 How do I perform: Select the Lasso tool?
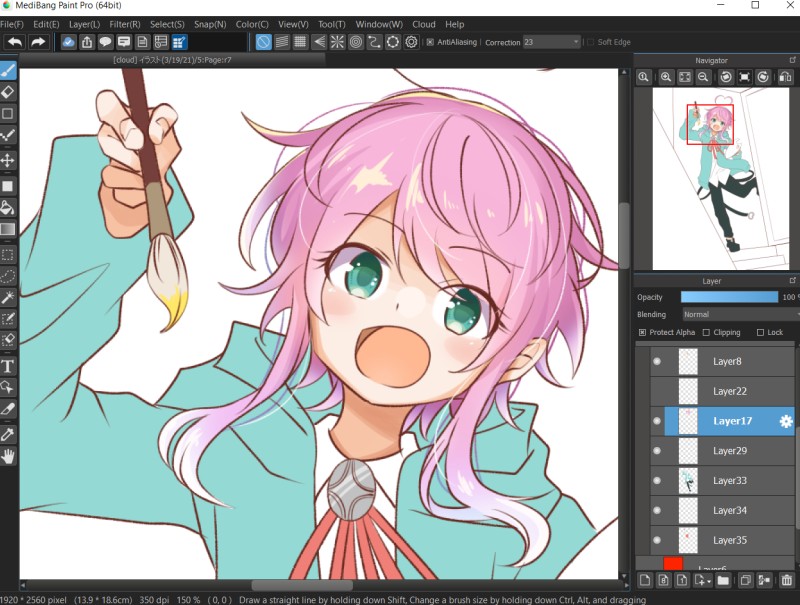[8, 276]
